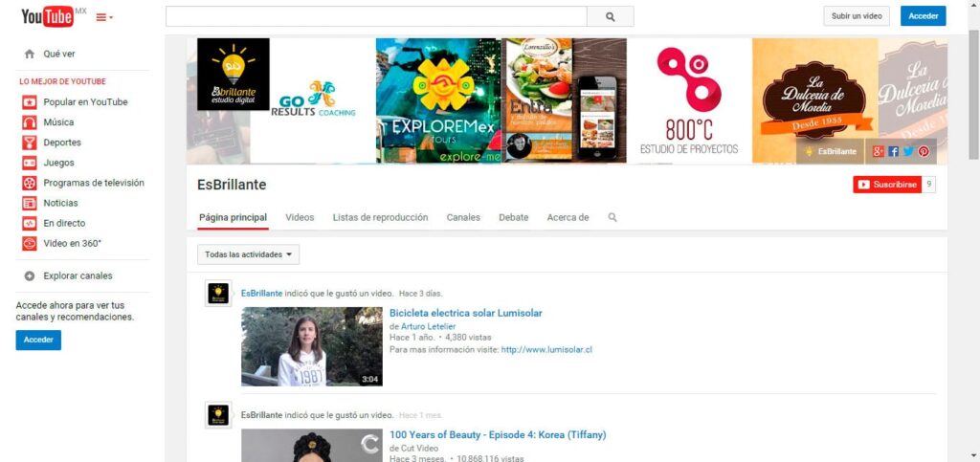Click the scrollbar down arrow

[973, 456]
